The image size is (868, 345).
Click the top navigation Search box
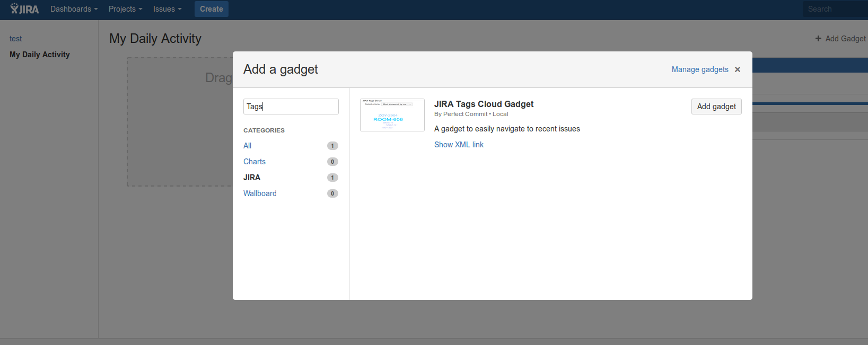pyautogui.click(x=834, y=9)
